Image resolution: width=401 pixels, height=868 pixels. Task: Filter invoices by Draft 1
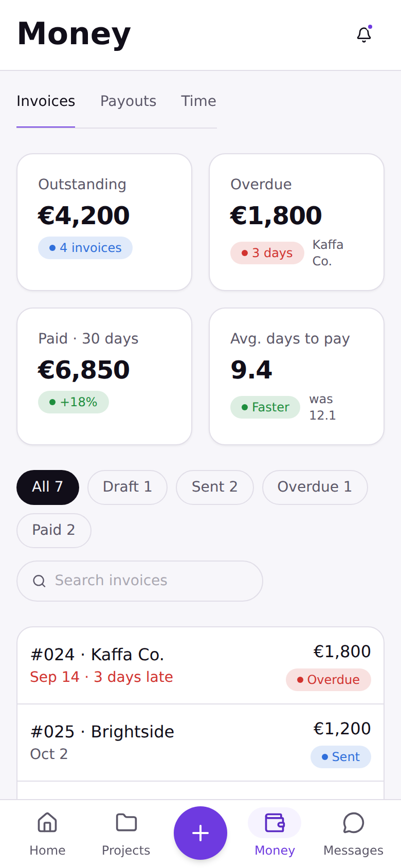pyautogui.click(x=127, y=487)
